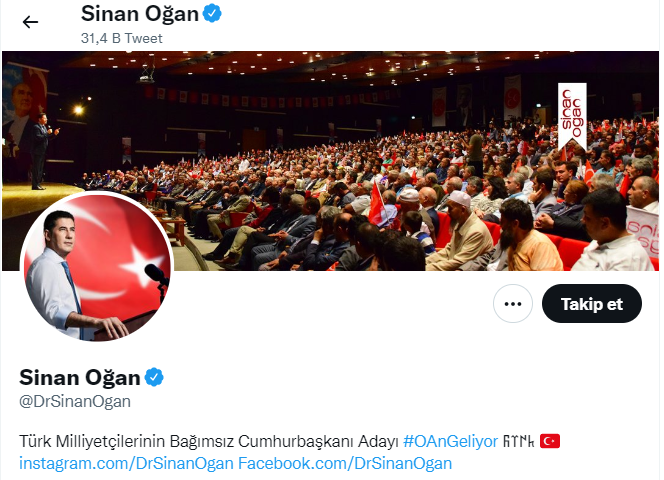Open the auditorium crowd banner image
The height and width of the screenshot is (480, 664).
click(x=330, y=161)
